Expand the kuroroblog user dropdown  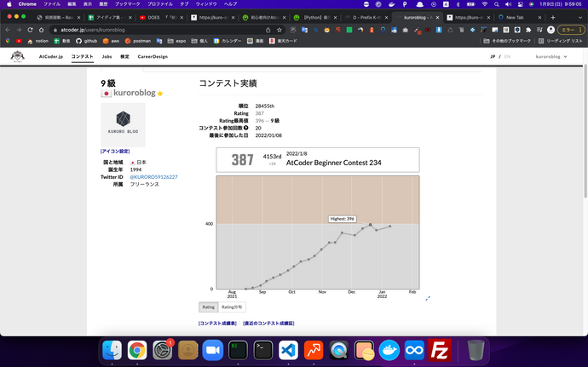click(x=555, y=56)
